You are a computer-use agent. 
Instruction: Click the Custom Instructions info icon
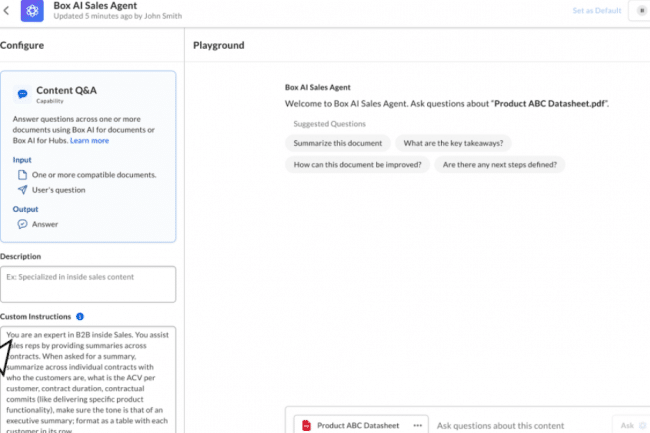point(80,317)
